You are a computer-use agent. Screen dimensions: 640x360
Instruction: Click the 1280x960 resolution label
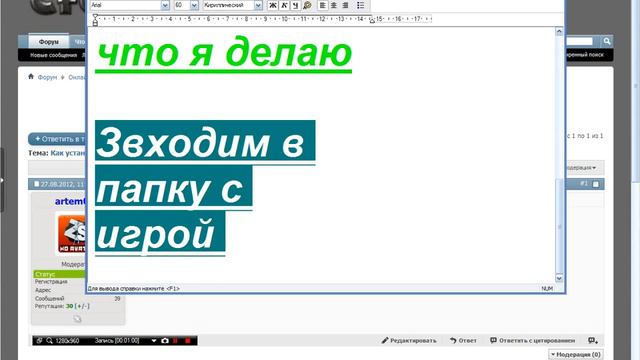pyautogui.click(x=67, y=340)
